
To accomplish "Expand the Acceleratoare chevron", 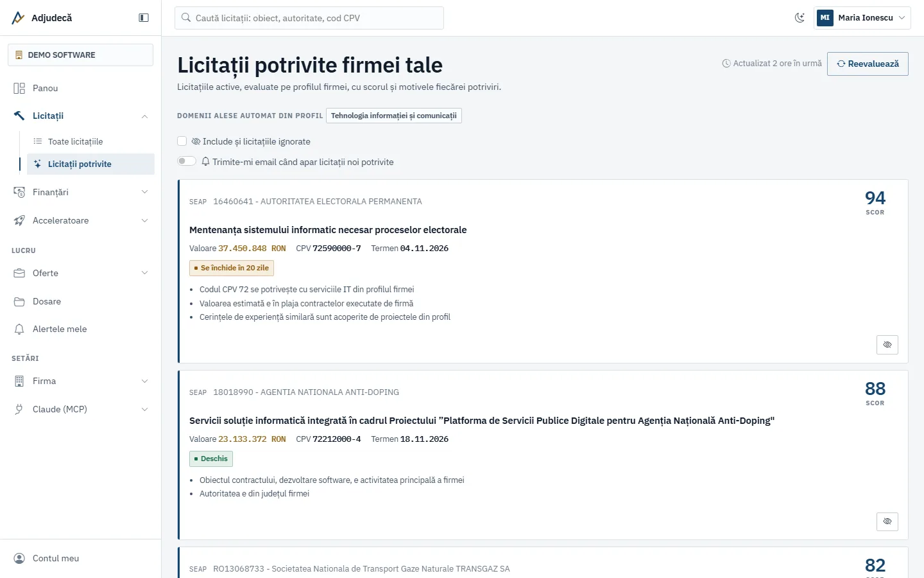I will click(x=144, y=220).
